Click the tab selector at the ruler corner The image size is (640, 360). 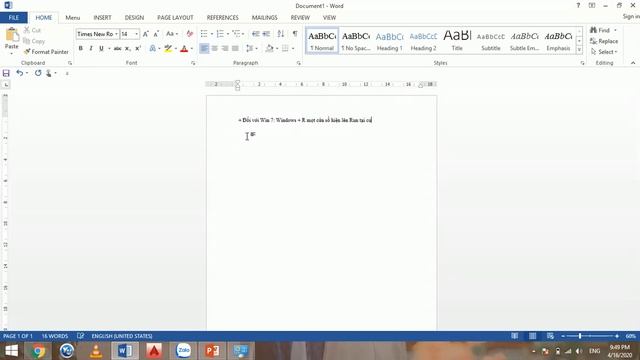click(6, 84)
